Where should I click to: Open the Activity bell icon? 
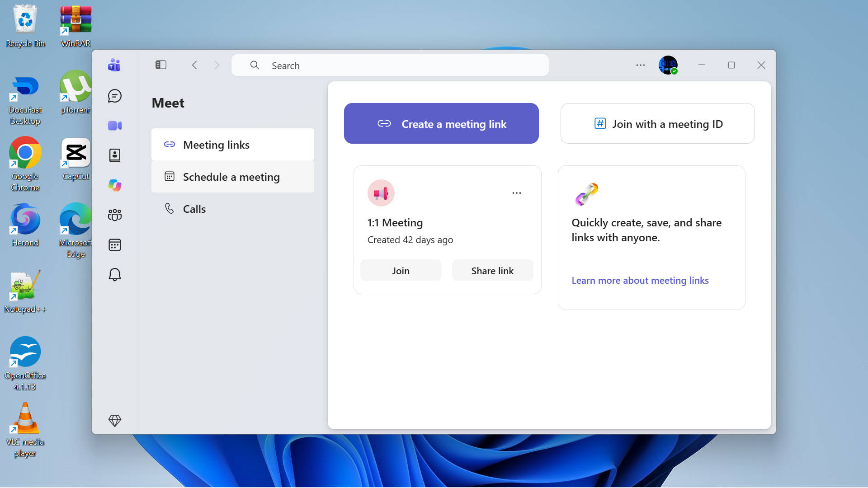(115, 275)
